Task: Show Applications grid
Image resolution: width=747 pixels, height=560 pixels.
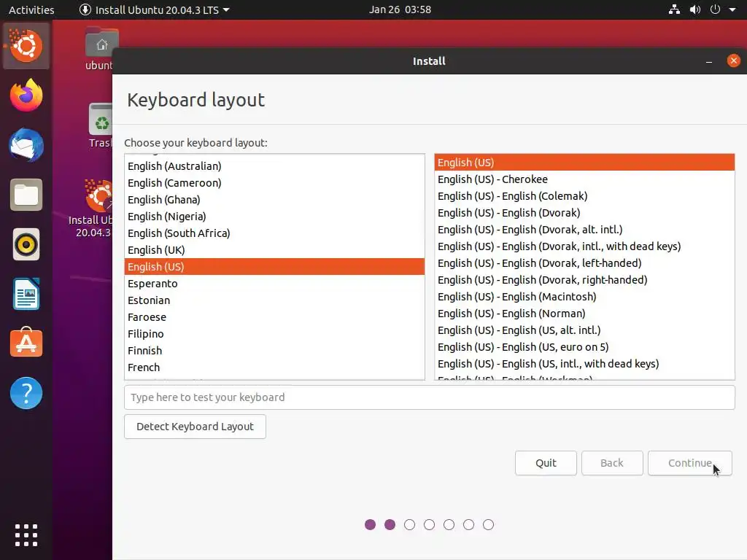Action: [26, 535]
